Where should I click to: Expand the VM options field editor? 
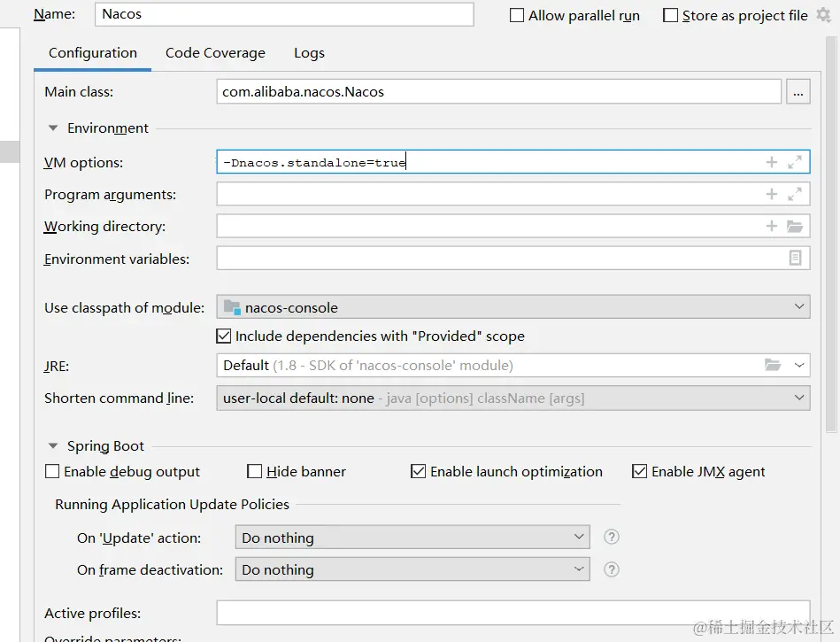pos(795,162)
